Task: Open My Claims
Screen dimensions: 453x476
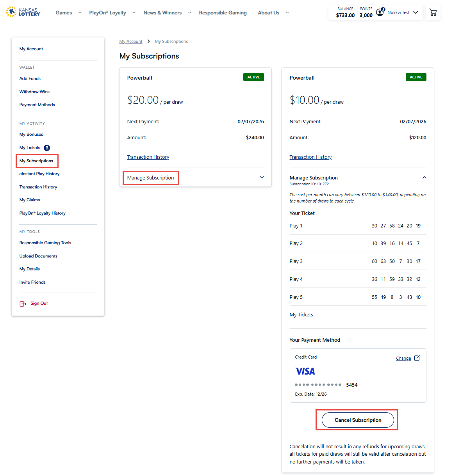Action: (x=30, y=200)
